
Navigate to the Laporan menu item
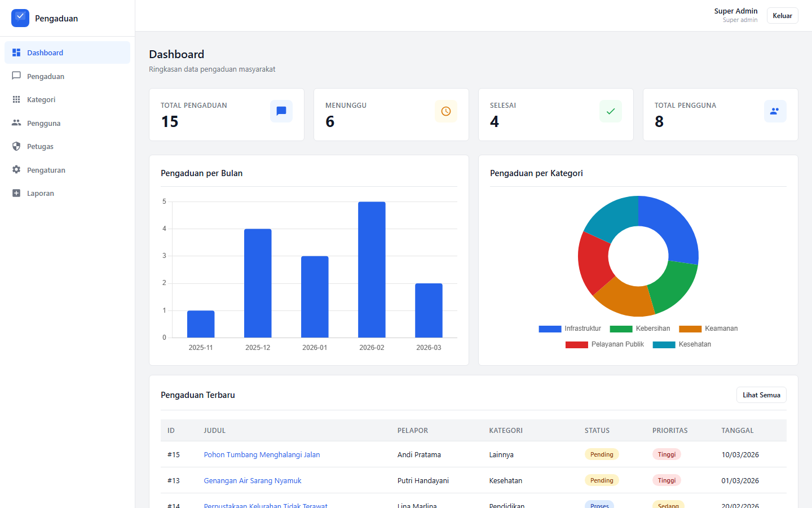41,193
